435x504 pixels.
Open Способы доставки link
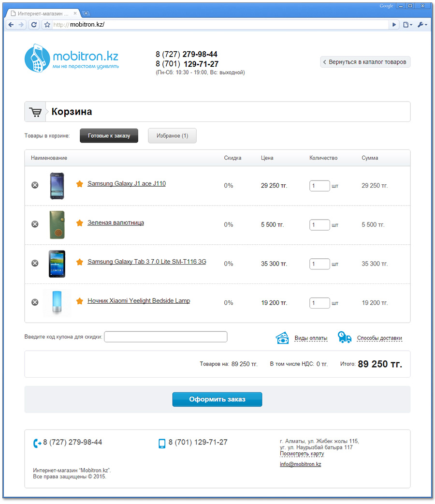point(380,338)
